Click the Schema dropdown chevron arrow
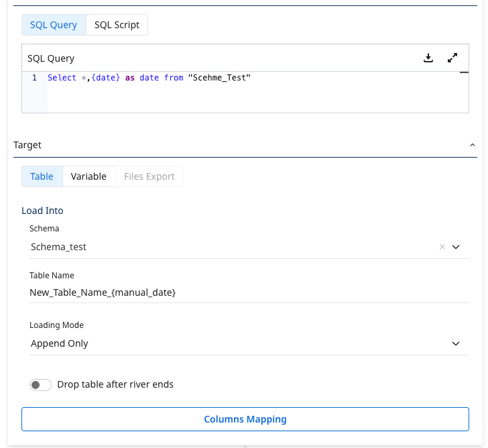 click(456, 247)
